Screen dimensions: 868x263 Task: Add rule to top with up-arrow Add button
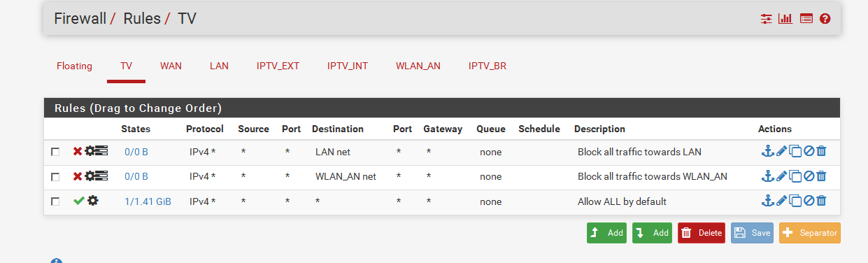[x=606, y=233]
